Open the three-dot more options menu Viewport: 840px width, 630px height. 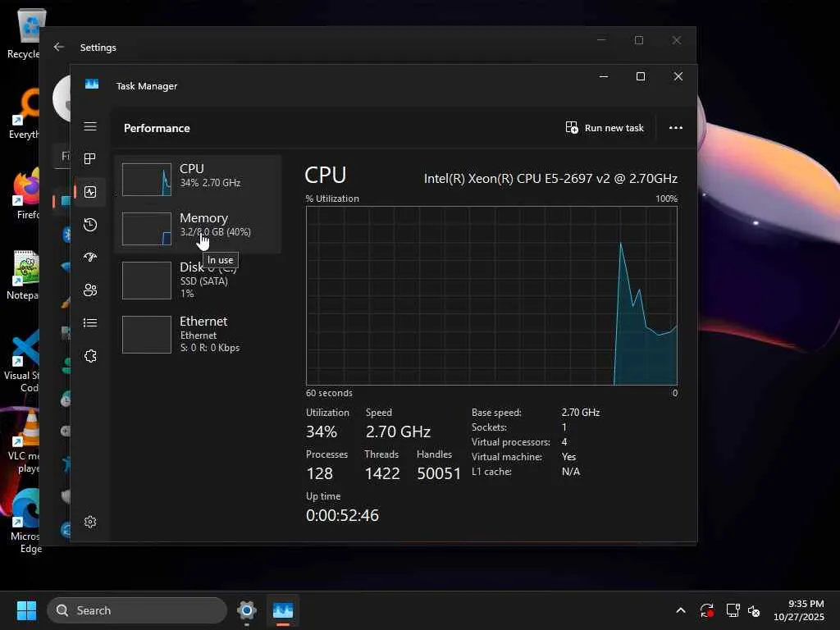point(676,128)
